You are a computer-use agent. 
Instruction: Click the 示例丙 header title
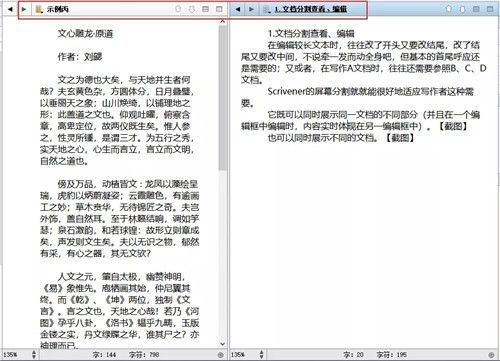58,9
